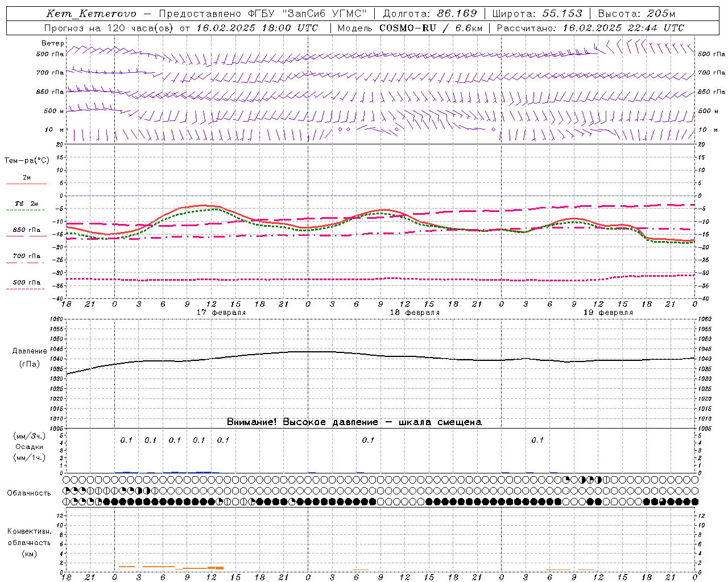Click the Облачность section label
Image resolution: width=728 pixels, height=582 pixels.
[29, 493]
